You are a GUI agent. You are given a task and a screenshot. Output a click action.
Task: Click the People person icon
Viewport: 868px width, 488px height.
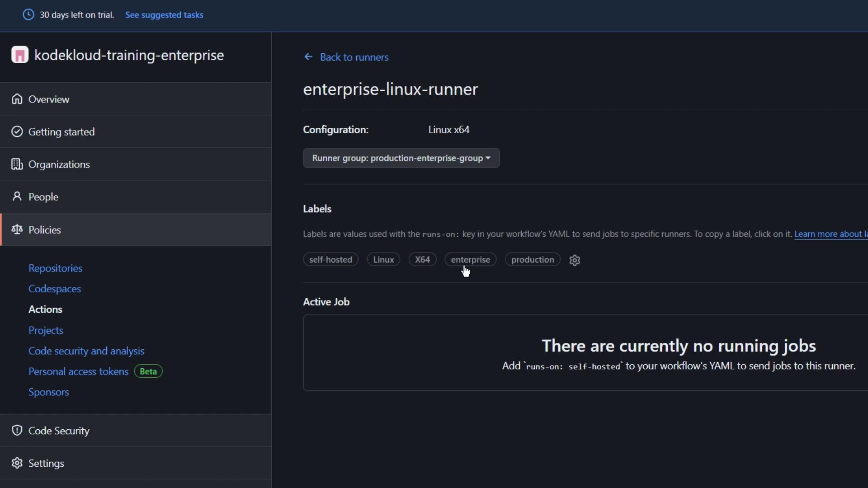coord(17,197)
